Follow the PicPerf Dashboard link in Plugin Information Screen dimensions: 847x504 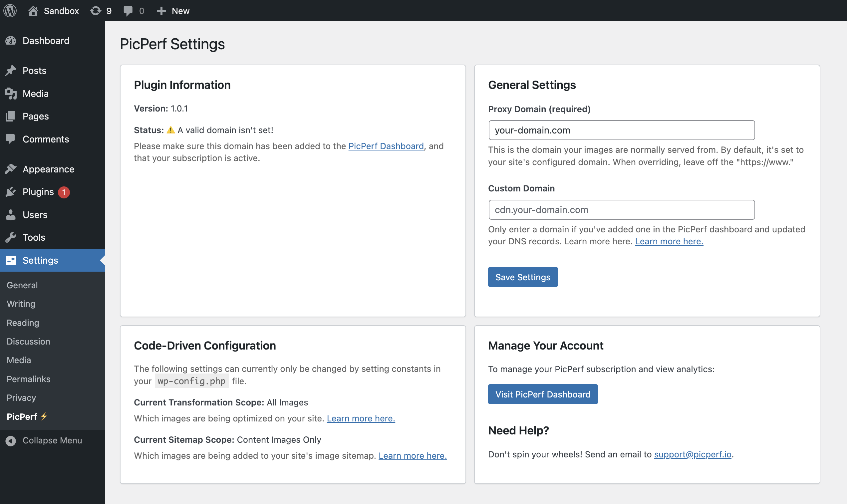[386, 146]
